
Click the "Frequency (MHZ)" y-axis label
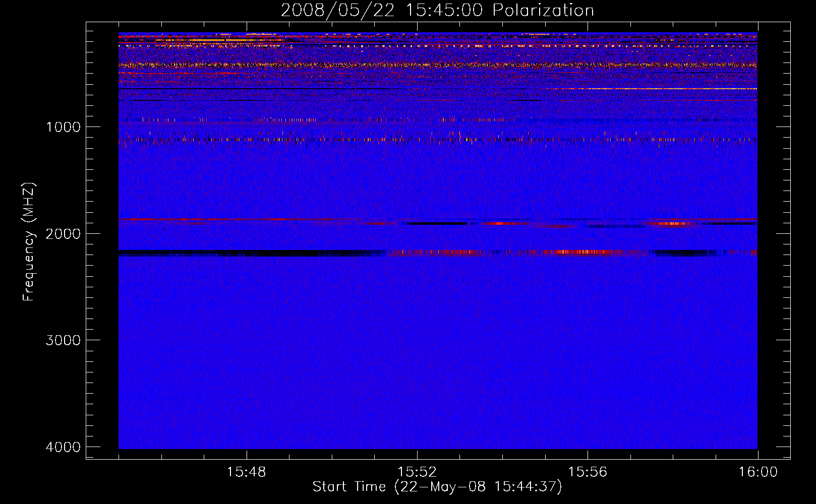pyautogui.click(x=29, y=242)
